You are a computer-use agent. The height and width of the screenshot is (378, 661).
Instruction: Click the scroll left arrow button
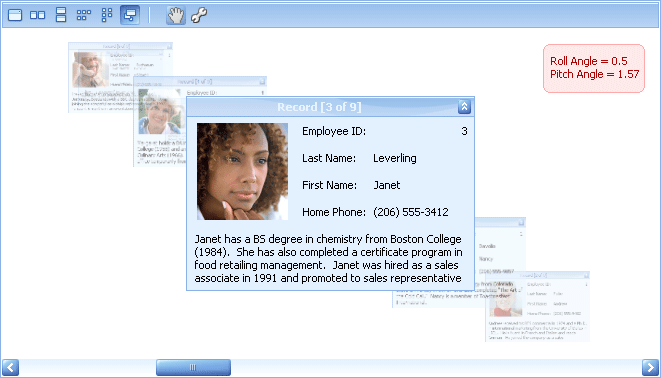tap(11, 367)
